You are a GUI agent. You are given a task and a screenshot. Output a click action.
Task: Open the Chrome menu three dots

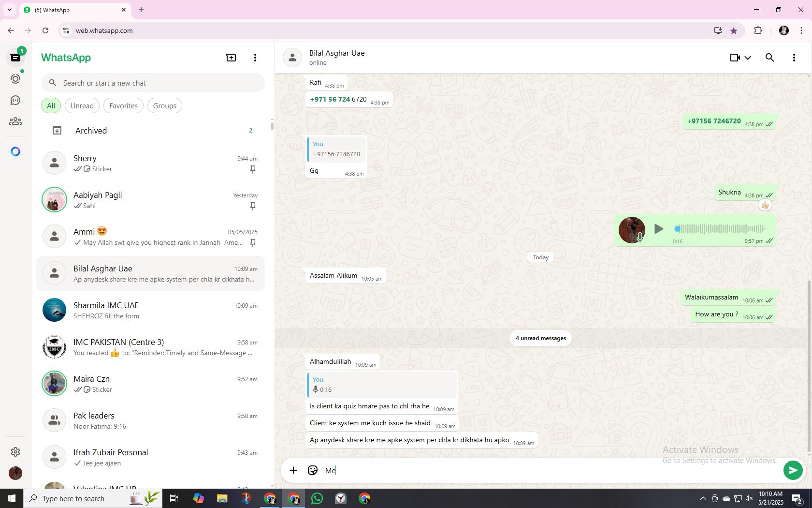pos(801,30)
